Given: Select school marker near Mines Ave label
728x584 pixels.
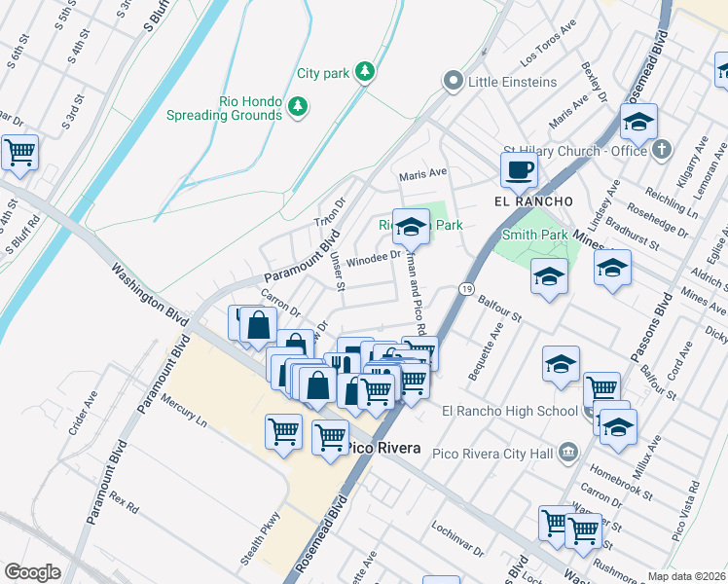Looking at the screenshot, I should (613, 269).
